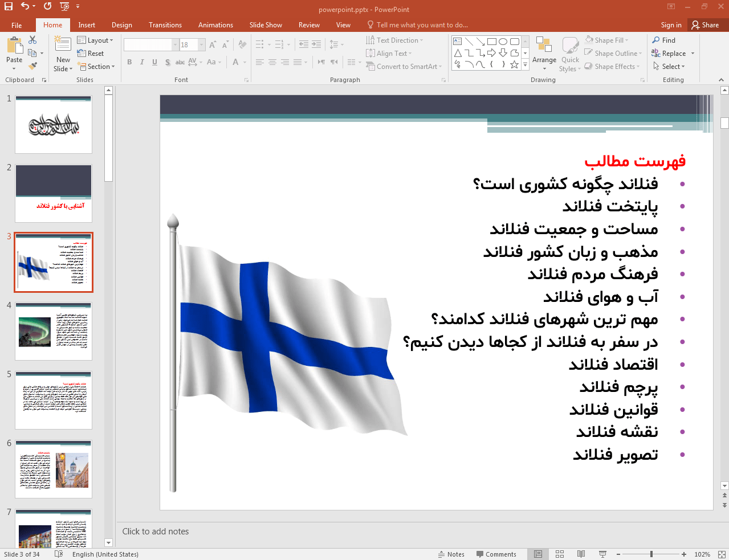Viewport: 729px width, 560px height.
Task: Expand the font size dropdown
Action: pos(202,45)
